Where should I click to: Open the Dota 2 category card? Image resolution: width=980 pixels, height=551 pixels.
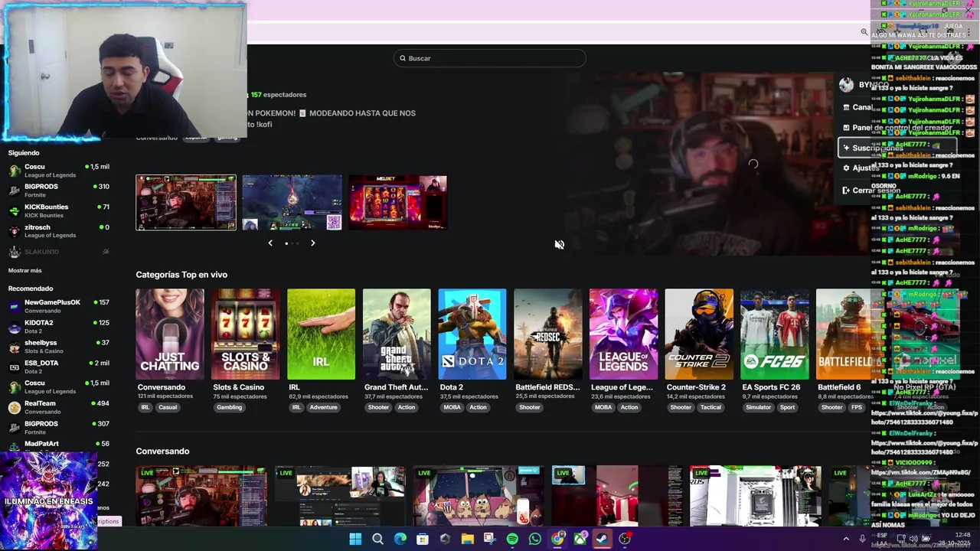[472, 334]
